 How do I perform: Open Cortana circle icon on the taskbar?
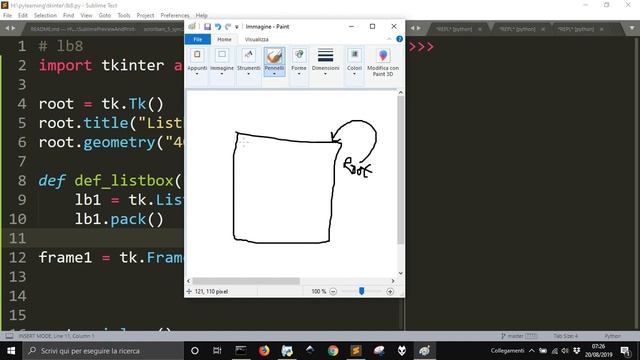coord(195,351)
